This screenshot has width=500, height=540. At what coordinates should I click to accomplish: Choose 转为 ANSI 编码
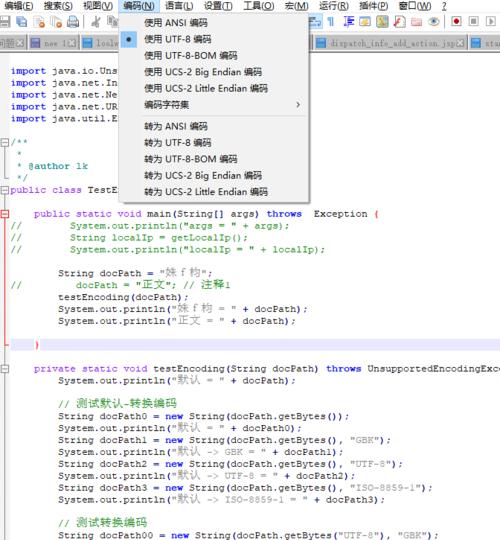click(x=214, y=126)
